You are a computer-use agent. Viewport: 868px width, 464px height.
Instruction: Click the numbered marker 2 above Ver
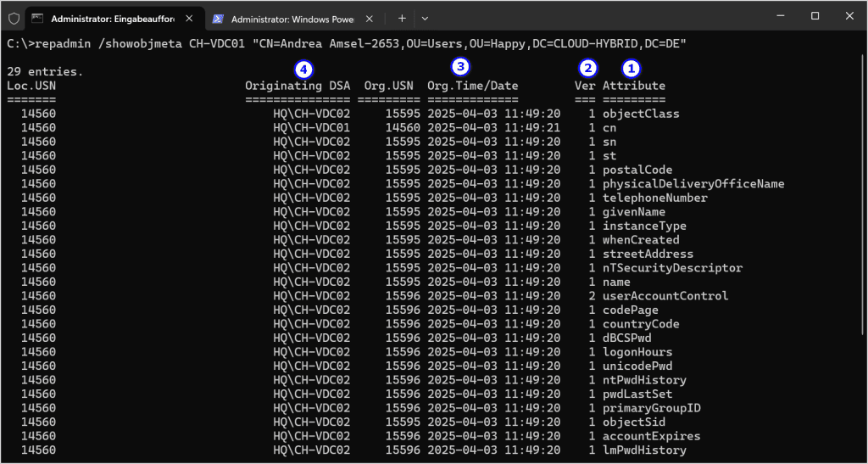click(x=587, y=69)
